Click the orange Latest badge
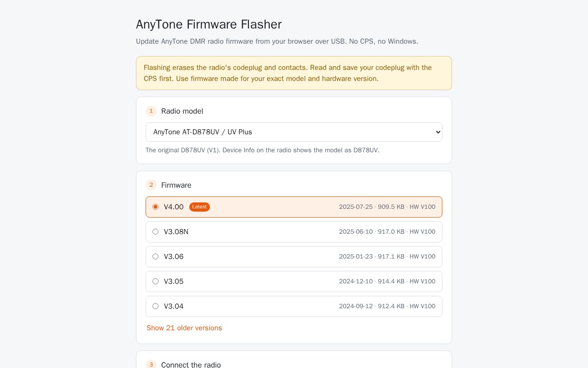This screenshot has width=588, height=368. (x=199, y=207)
